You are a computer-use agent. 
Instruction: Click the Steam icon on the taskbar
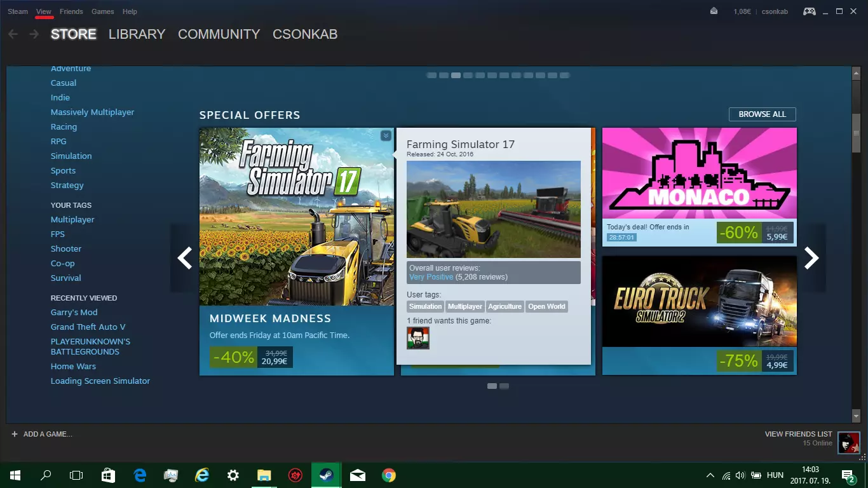pyautogui.click(x=327, y=475)
